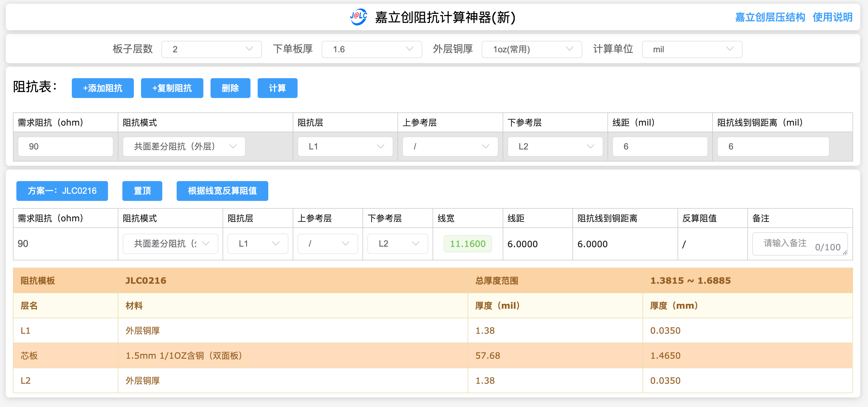Open the 计算单位 dropdown showing mil
The height and width of the screenshot is (407, 868).
692,49
